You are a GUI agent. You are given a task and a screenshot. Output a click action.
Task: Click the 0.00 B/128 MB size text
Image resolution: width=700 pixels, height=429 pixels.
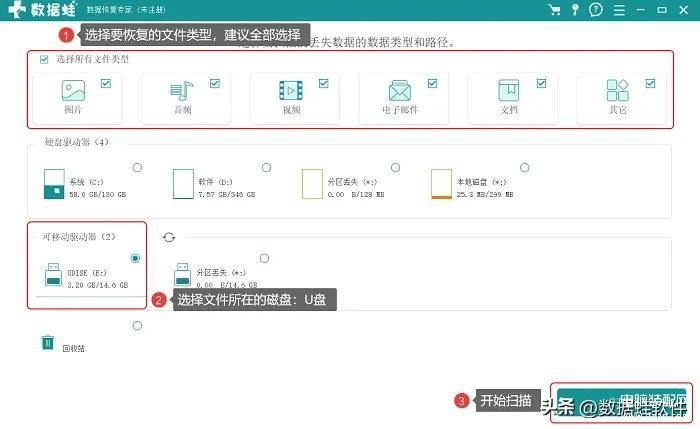click(356, 195)
